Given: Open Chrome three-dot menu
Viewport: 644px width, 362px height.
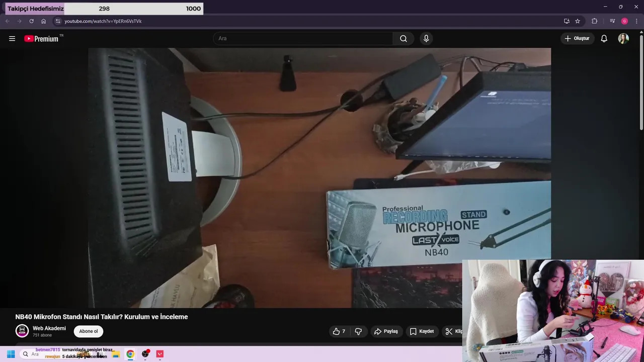Looking at the screenshot, I should pos(636,21).
